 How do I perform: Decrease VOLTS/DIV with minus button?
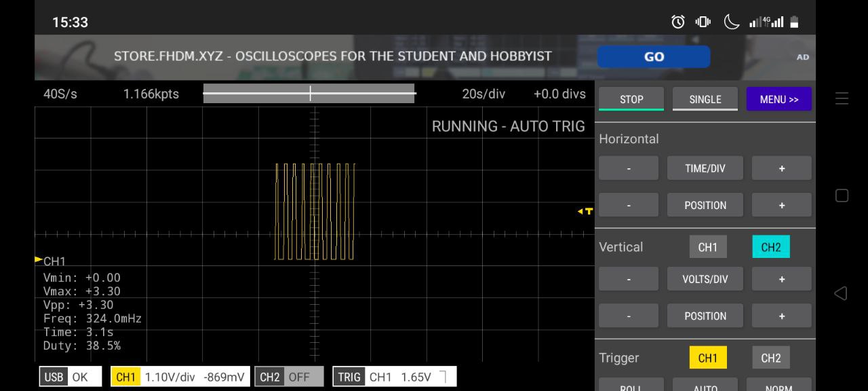click(628, 279)
